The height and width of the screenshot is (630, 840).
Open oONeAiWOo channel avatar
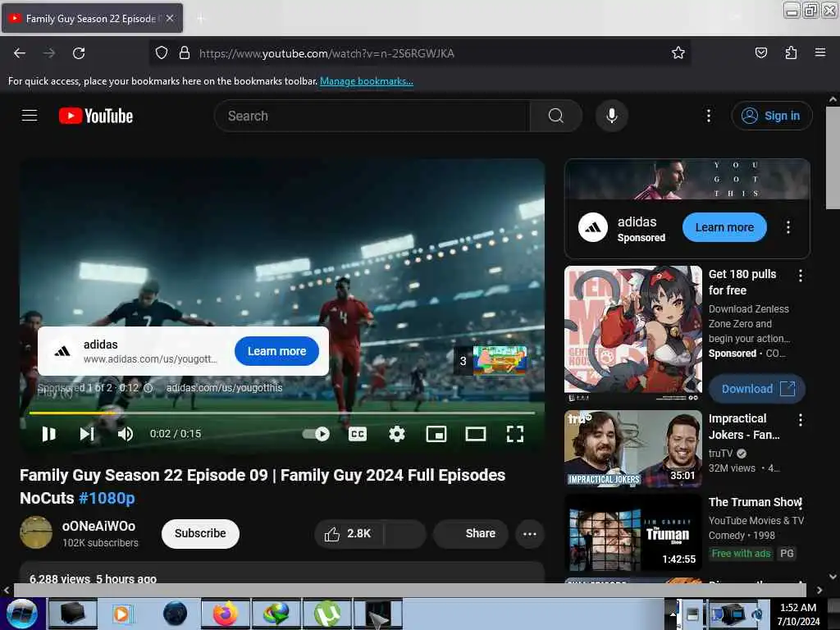point(36,532)
